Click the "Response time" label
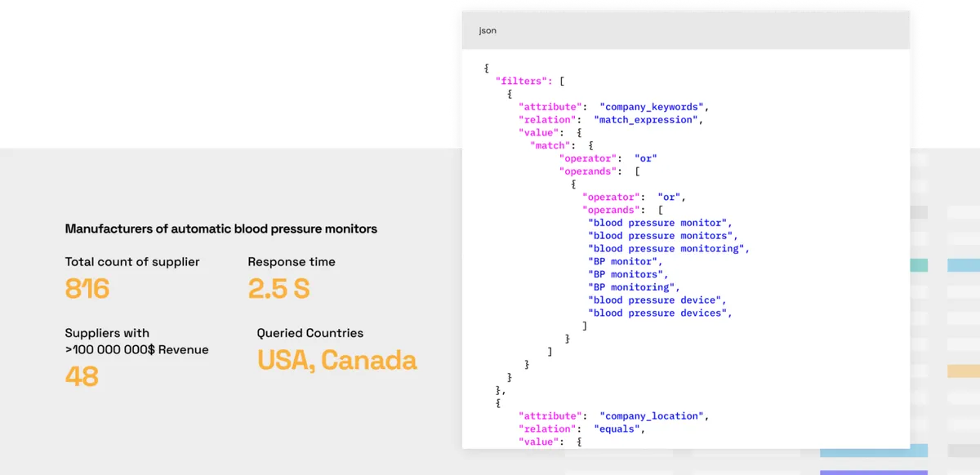Screen dimensions: 980x475 [292, 262]
